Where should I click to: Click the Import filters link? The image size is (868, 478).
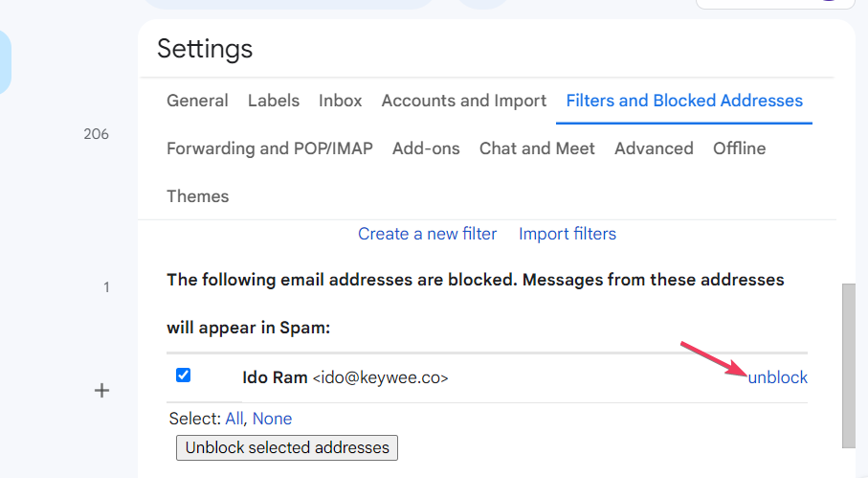point(568,234)
